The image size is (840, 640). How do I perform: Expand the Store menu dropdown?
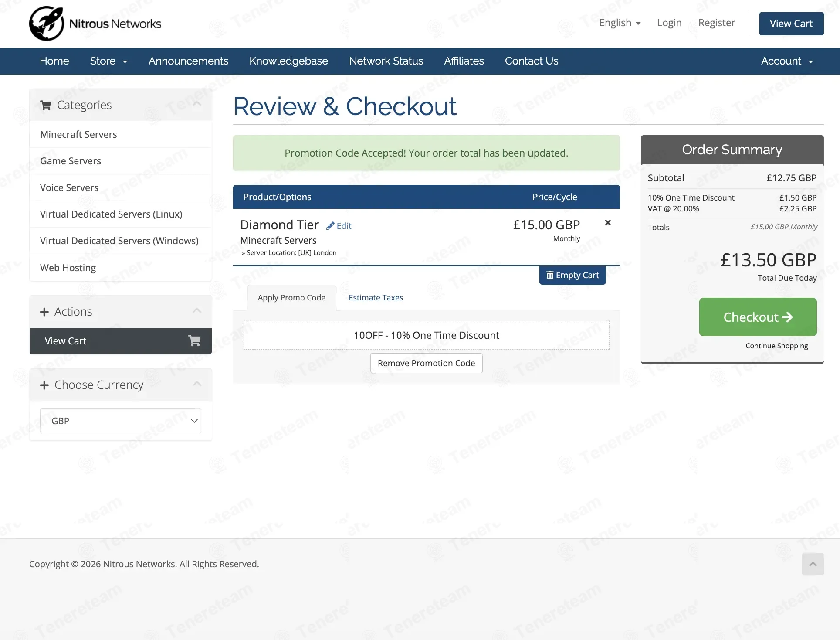click(108, 61)
